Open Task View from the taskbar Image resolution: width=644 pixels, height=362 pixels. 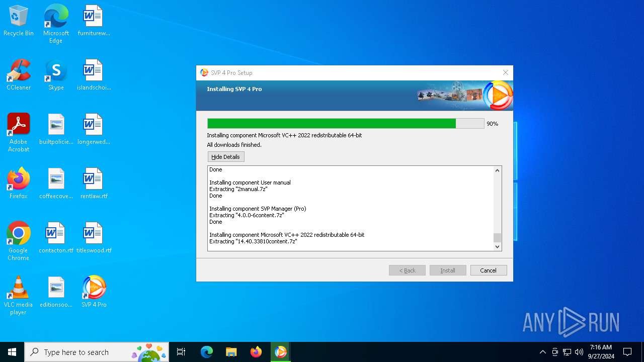pos(181,352)
